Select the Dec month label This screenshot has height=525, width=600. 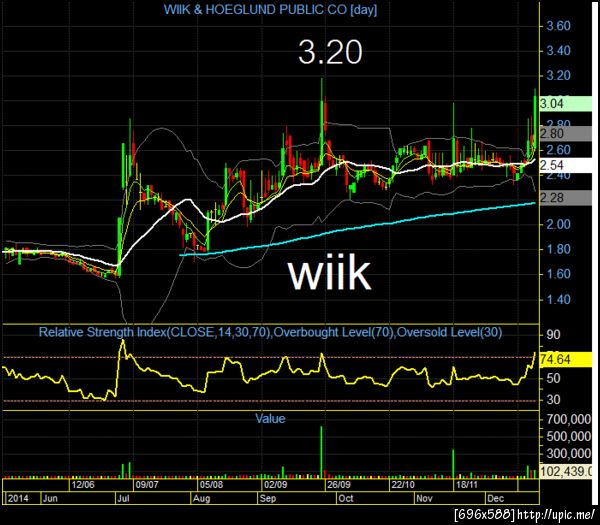coord(496,499)
